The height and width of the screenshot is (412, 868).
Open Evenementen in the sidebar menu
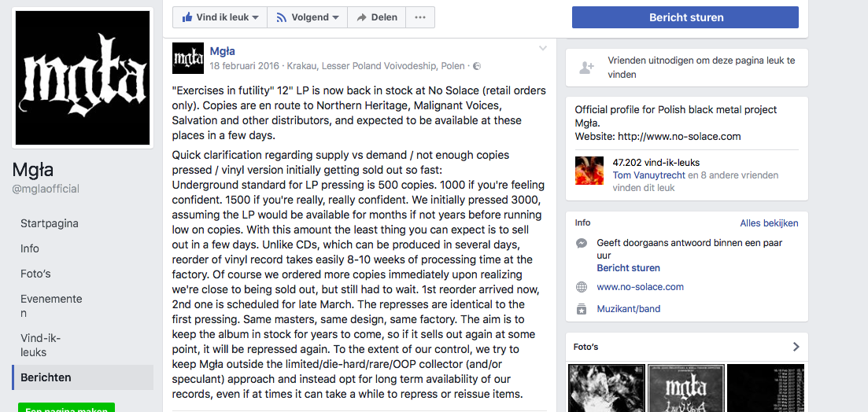(51, 306)
